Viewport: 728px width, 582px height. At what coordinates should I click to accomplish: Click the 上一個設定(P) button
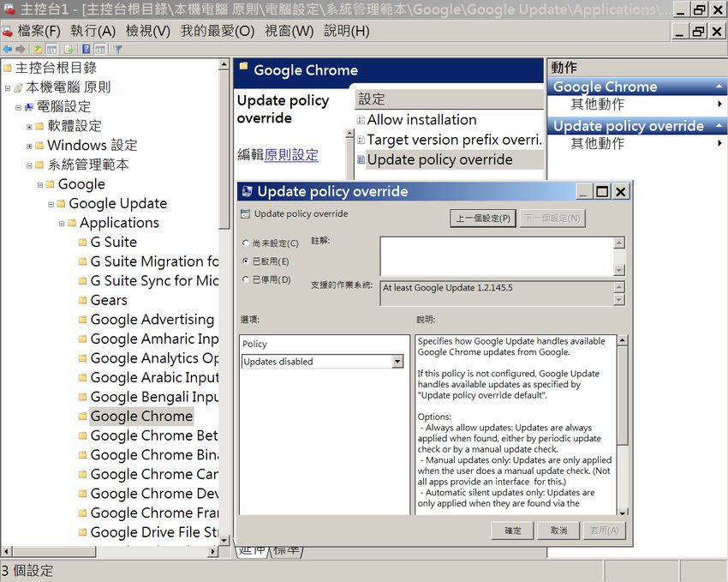tap(483, 219)
